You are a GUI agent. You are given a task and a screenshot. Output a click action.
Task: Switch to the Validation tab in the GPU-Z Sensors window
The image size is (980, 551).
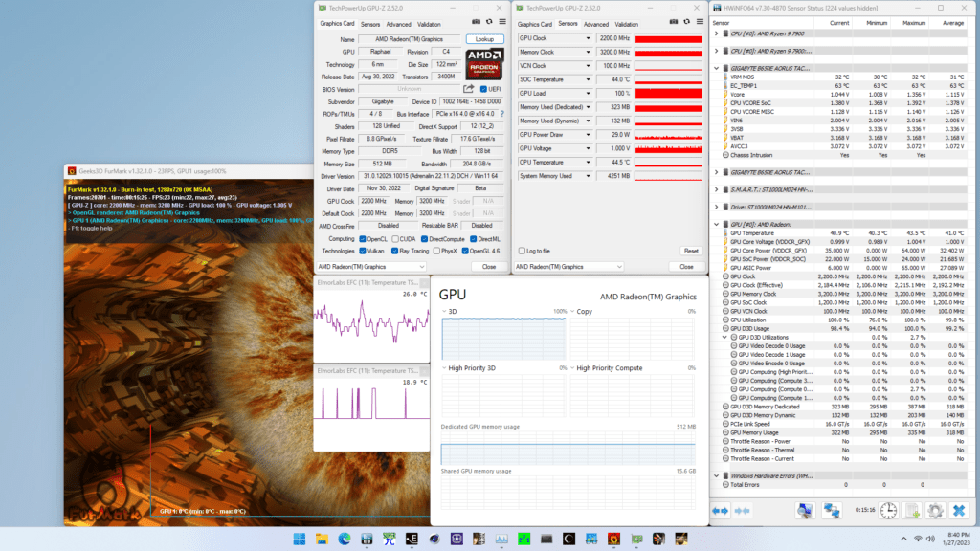[626, 24]
